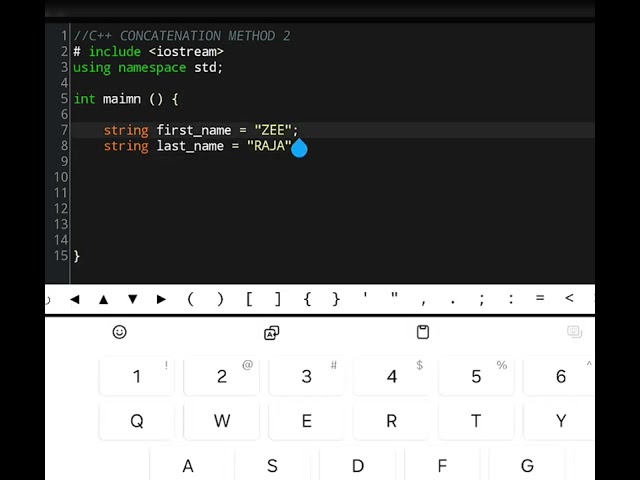This screenshot has width=640, height=480.
Task: Insert a closing square bracket
Action: [x=278, y=299]
